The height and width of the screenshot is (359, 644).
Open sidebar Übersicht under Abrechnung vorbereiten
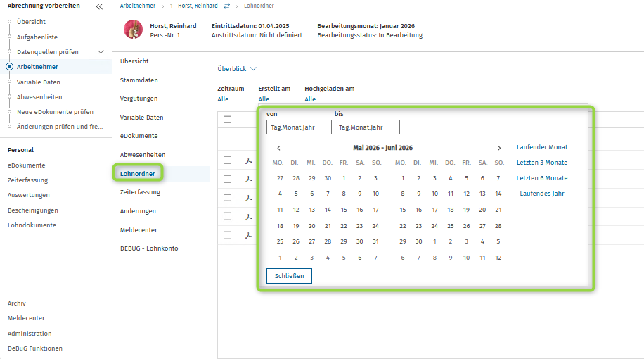coord(31,22)
